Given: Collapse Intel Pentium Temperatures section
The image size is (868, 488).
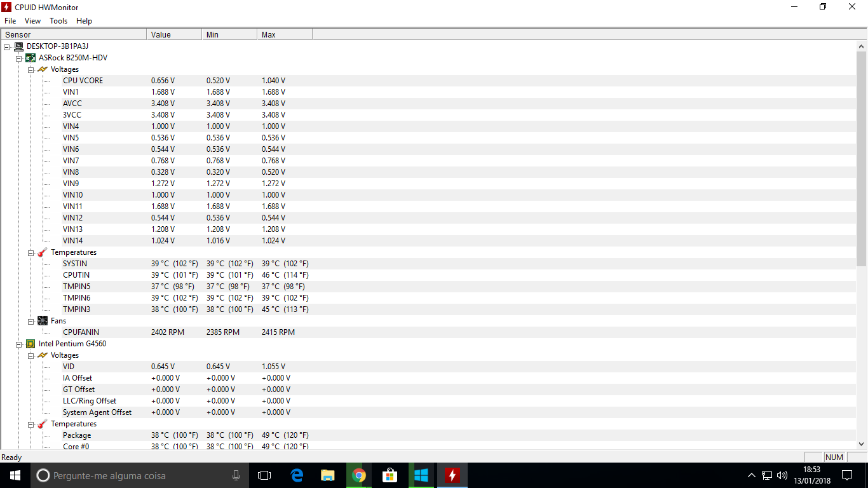Looking at the screenshot, I should click(x=31, y=424).
